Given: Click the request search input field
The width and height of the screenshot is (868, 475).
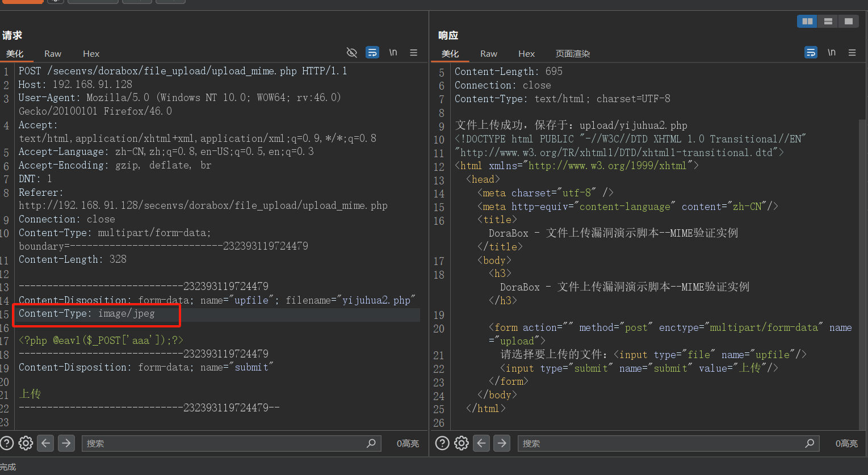Looking at the screenshot, I should click(x=231, y=443).
